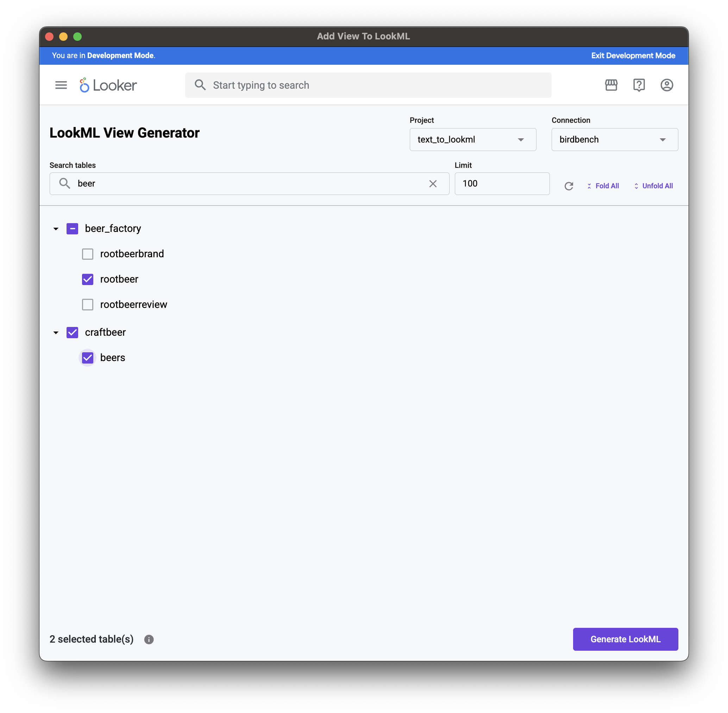Uncheck the rootbeer table checkbox
The image size is (728, 713).
coord(88,279)
